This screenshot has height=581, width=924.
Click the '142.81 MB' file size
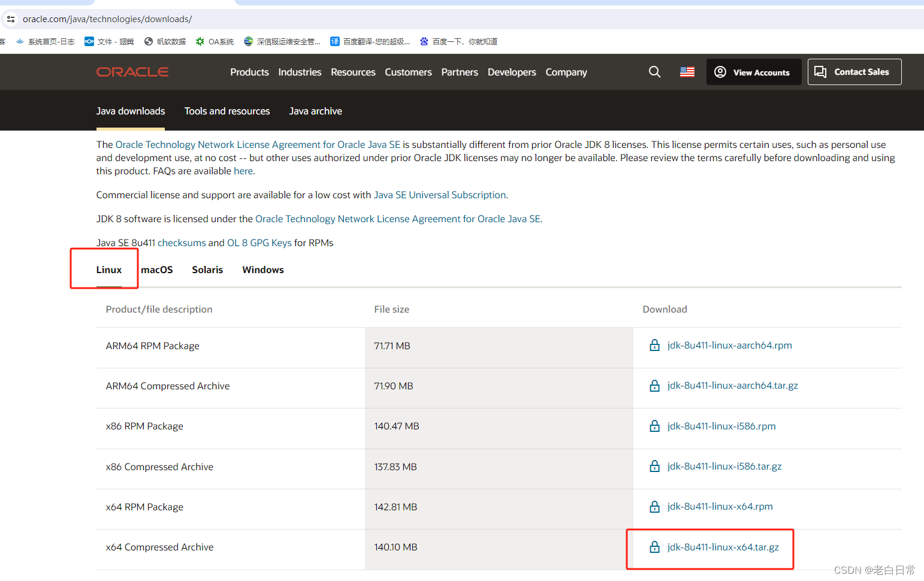coord(395,507)
